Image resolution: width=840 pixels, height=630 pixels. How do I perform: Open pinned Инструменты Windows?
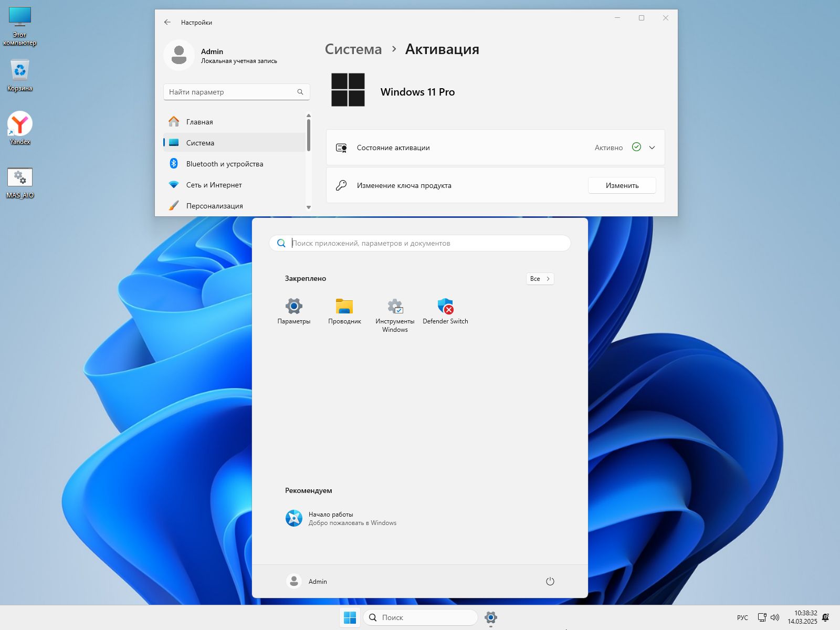pyautogui.click(x=395, y=315)
